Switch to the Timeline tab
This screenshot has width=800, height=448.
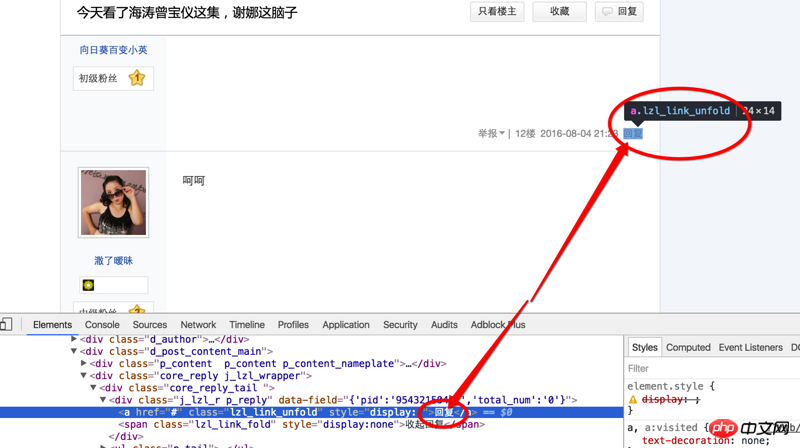[247, 325]
